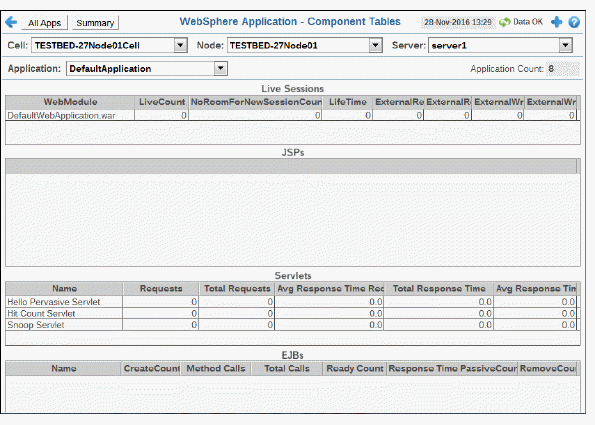Sort Live Sessions by LiveCount column

pyautogui.click(x=162, y=102)
